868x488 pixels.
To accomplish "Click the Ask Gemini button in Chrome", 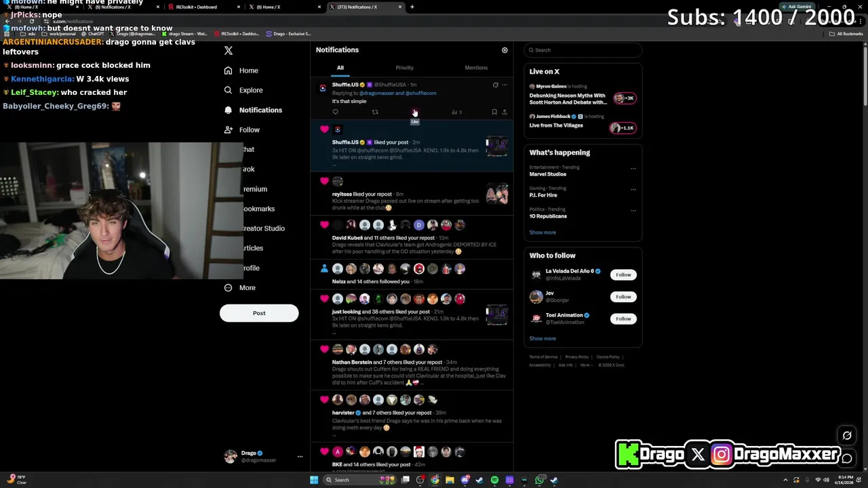I will point(796,7).
